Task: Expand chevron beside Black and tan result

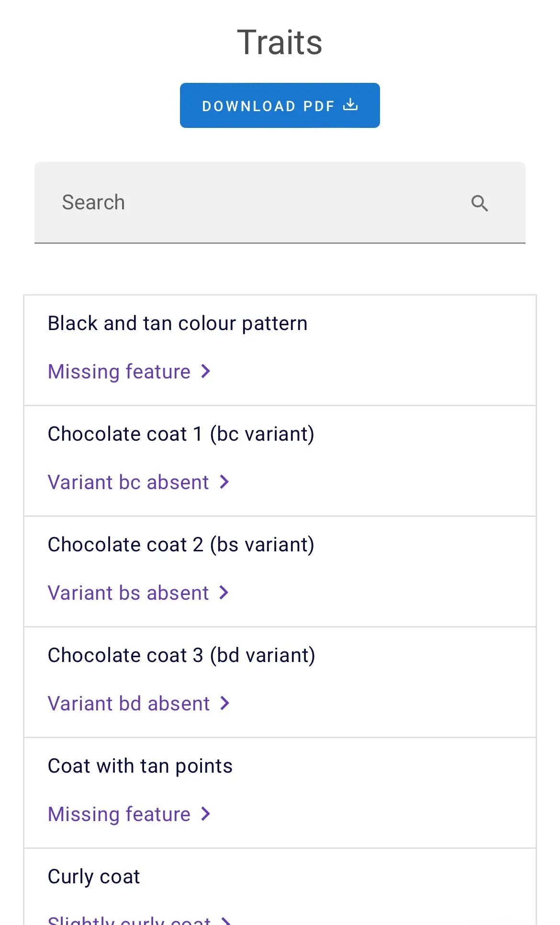Action: click(206, 371)
